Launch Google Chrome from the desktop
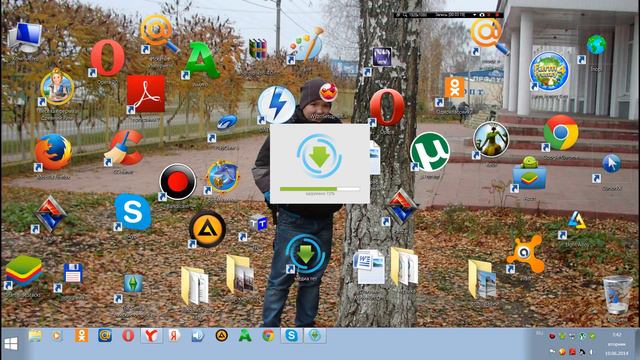The image size is (640, 360). 561,133
